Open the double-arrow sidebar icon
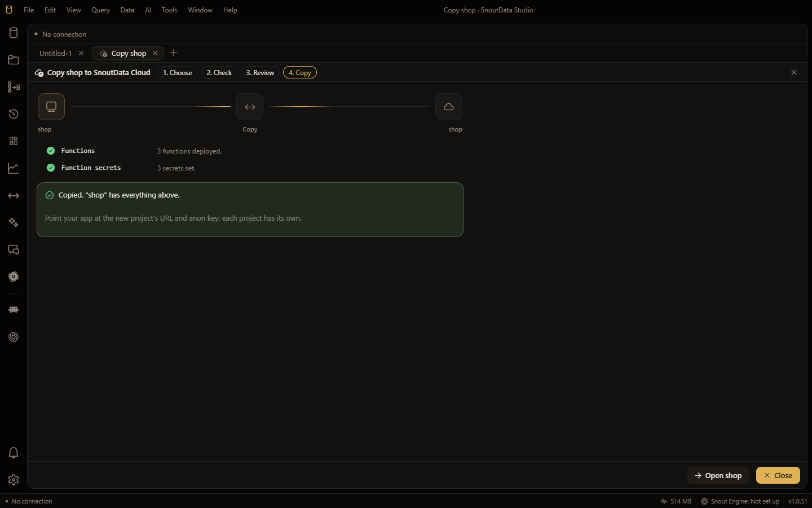Screen dimensions: 812x508 point(14,195)
